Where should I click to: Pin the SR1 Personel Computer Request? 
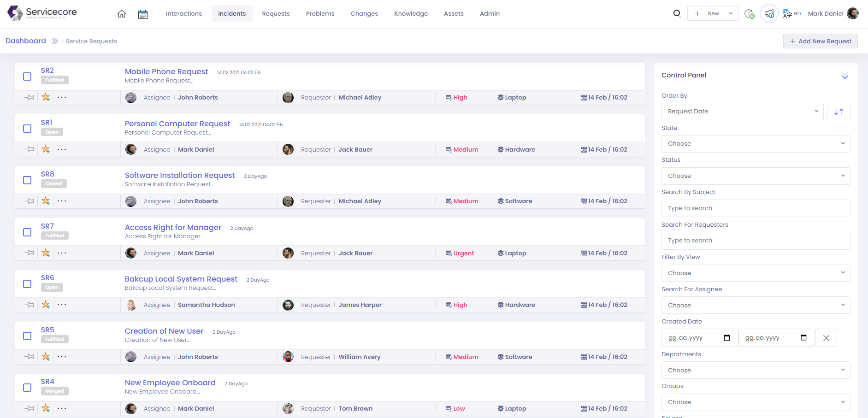[x=30, y=149]
